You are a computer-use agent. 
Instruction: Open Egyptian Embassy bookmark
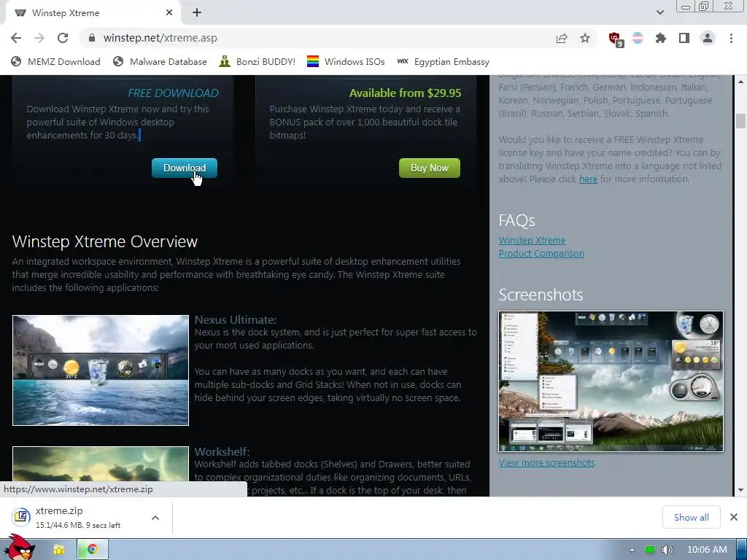443,61
